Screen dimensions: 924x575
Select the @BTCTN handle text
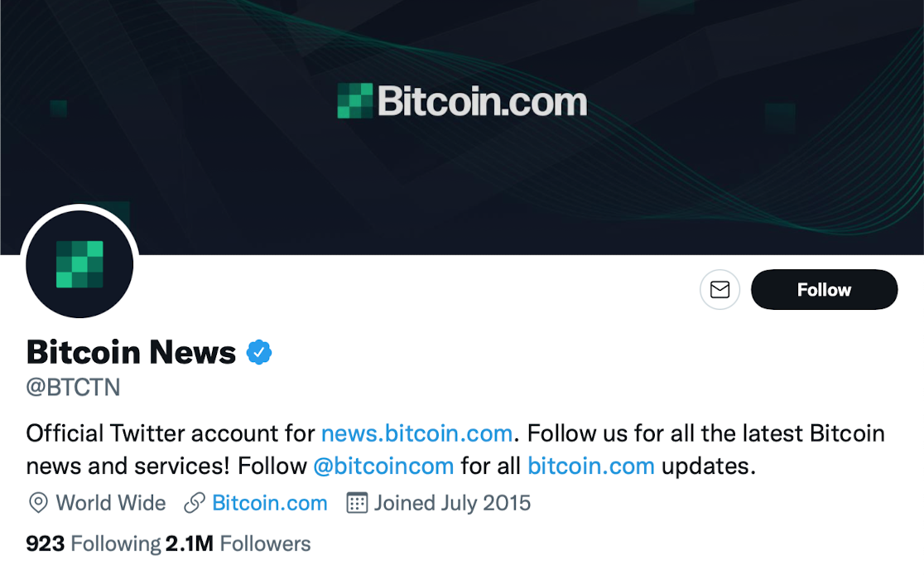(x=73, y=387)
